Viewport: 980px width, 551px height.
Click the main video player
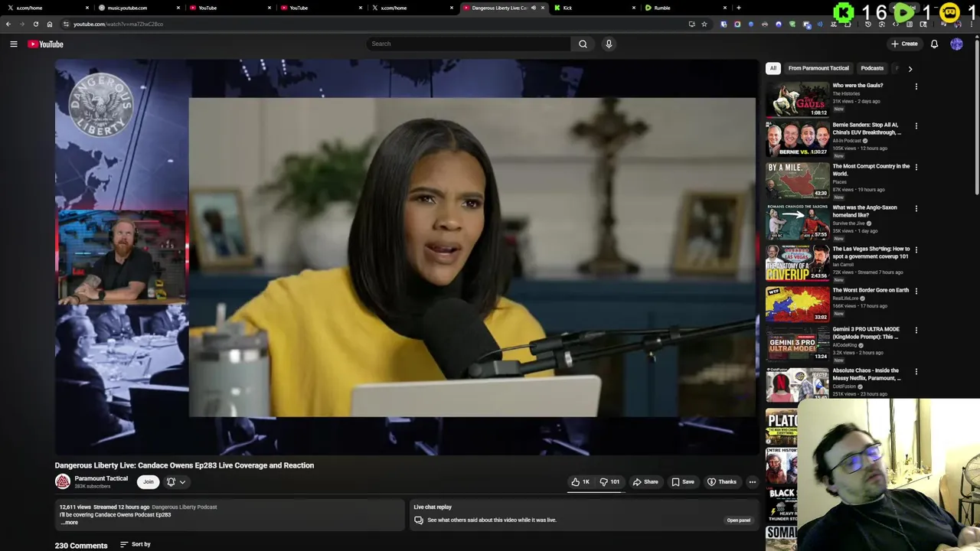point(406,257)
